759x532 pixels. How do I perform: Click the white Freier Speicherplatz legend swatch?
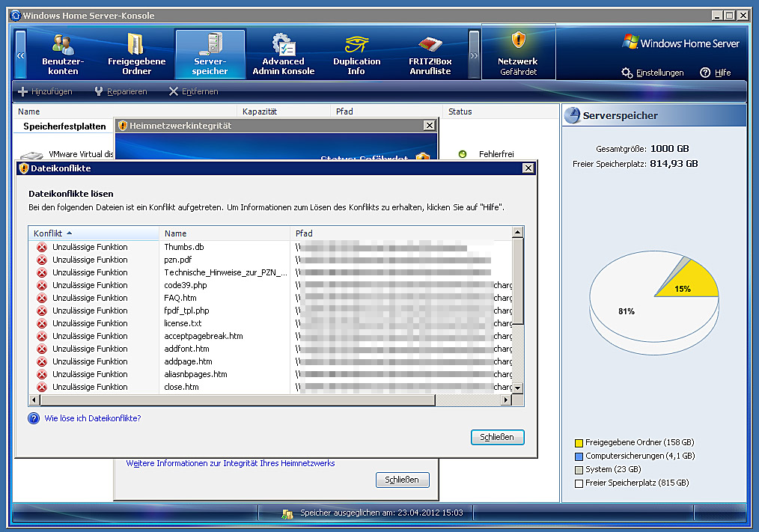click(579, 483)
